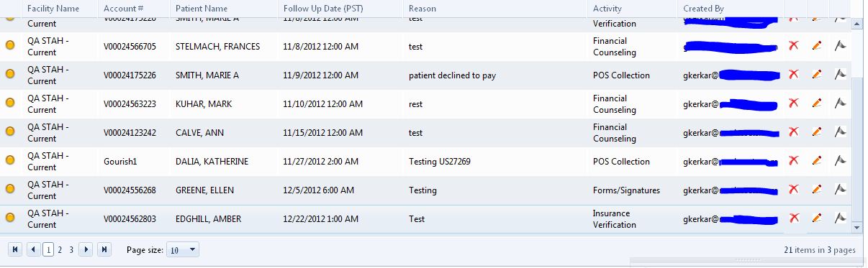Click status circle for KUHAR, MARK row
Screen dimensions: 868x268
pos(10,103)
